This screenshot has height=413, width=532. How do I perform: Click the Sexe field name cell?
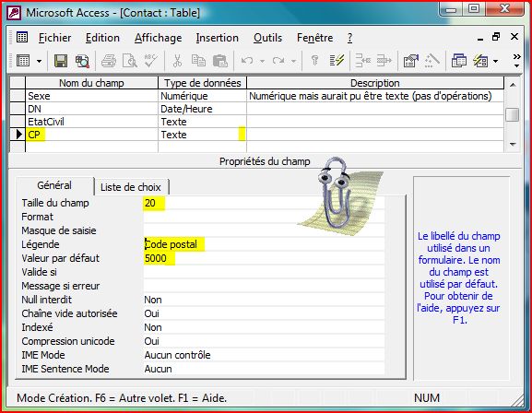click(x=91, y=96)
